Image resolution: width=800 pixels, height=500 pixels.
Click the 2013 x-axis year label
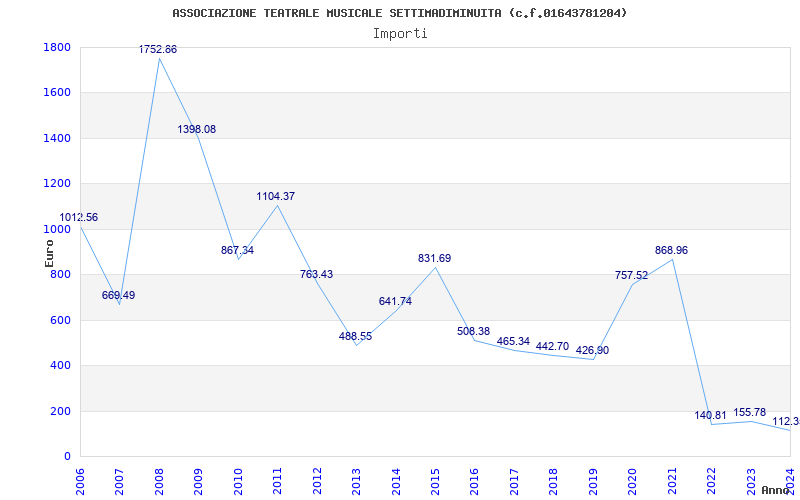[x=356, y=482]
